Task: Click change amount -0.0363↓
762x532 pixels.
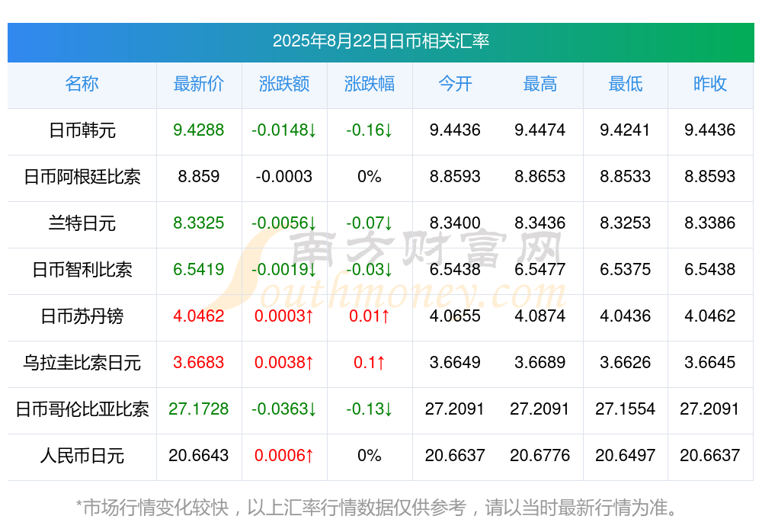Action: pos(283,409)
